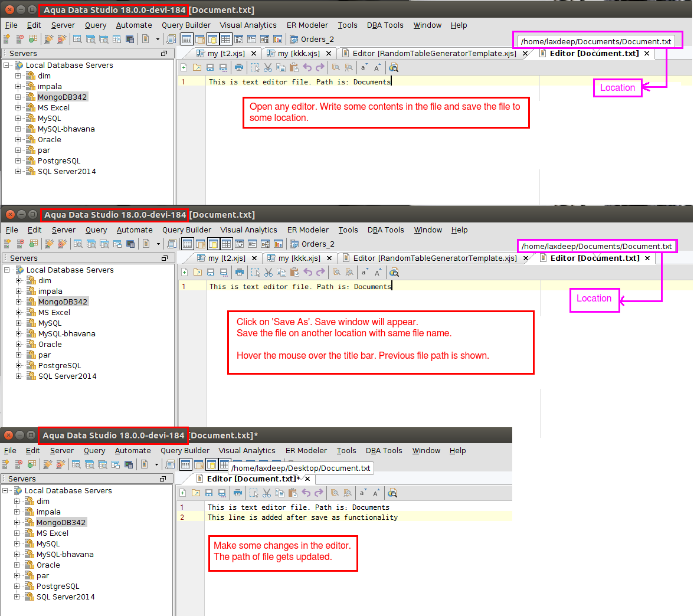The image size is (694, 616).
Task: Expand SQL Server2014 node in the bottom window
Action: 17,597
